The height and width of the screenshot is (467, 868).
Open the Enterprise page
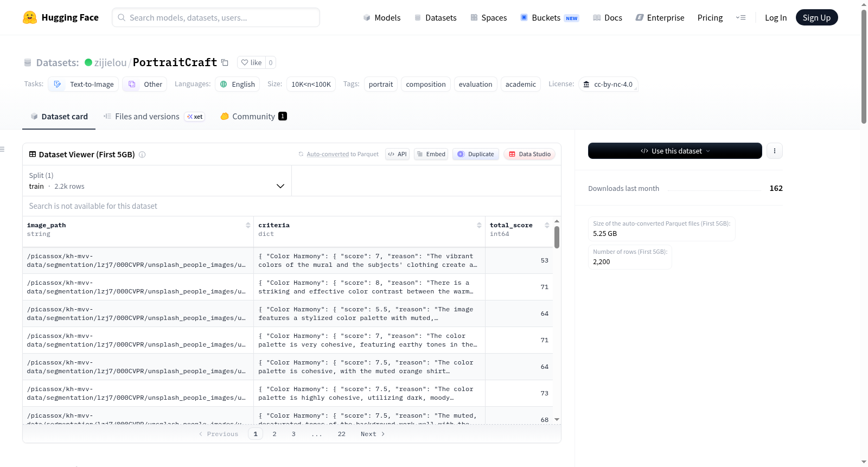pyautogui.click(x=660, y=17)
